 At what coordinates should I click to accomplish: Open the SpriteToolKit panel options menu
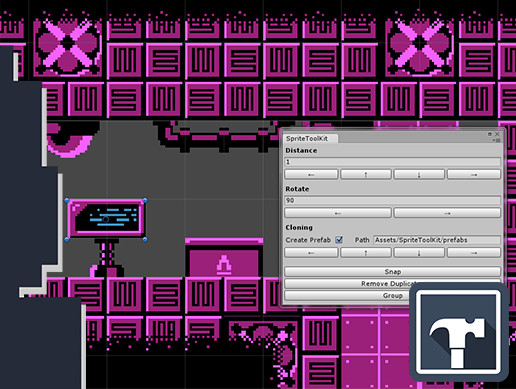point(497,140)
